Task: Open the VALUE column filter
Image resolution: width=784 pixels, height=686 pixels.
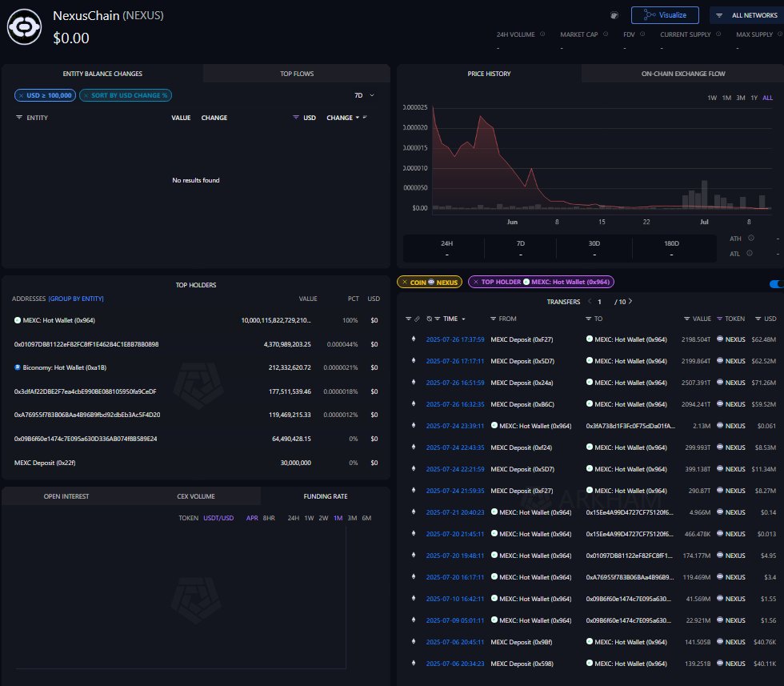Action: (x=686, y=319)
